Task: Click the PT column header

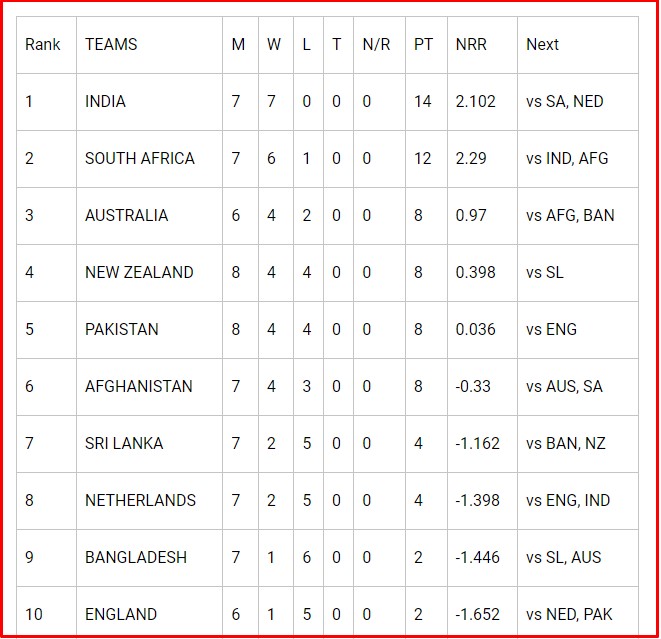Action: pos(423,44)
